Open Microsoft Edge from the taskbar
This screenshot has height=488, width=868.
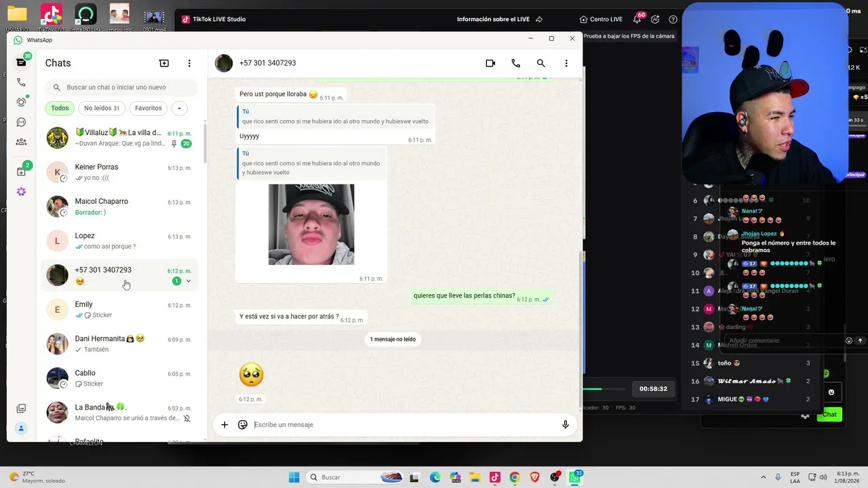click(435, 477)
